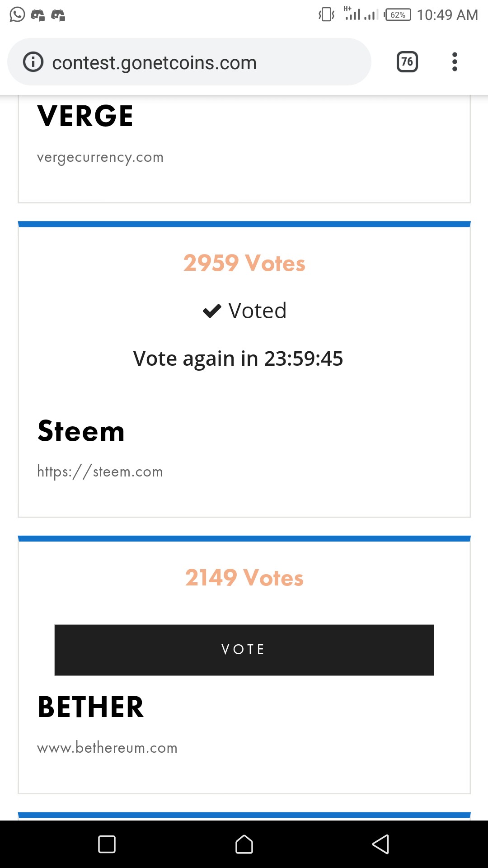The width and height of the screenshot is (488, 868).
Task: Tap the Android recent apps square button
Action: [x=107, y=844]
